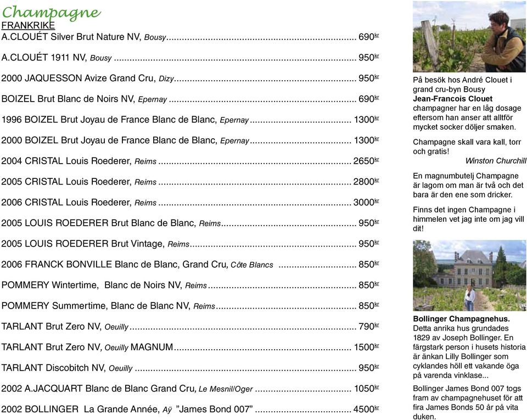Open the vineyard photo of Jean-Francois Clouet
This screenshot has height=420, width=527.
pos(469,37)
